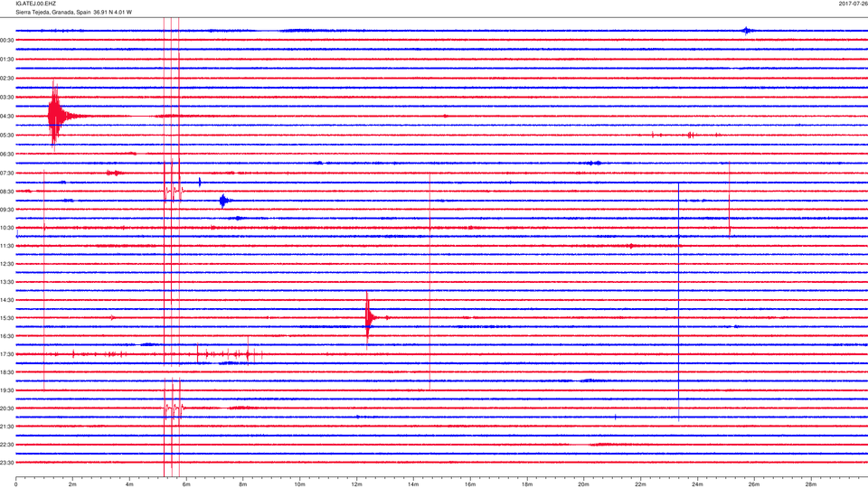Click the station code IG.ATEJ.00.EHZ

[x=35, y=4]
